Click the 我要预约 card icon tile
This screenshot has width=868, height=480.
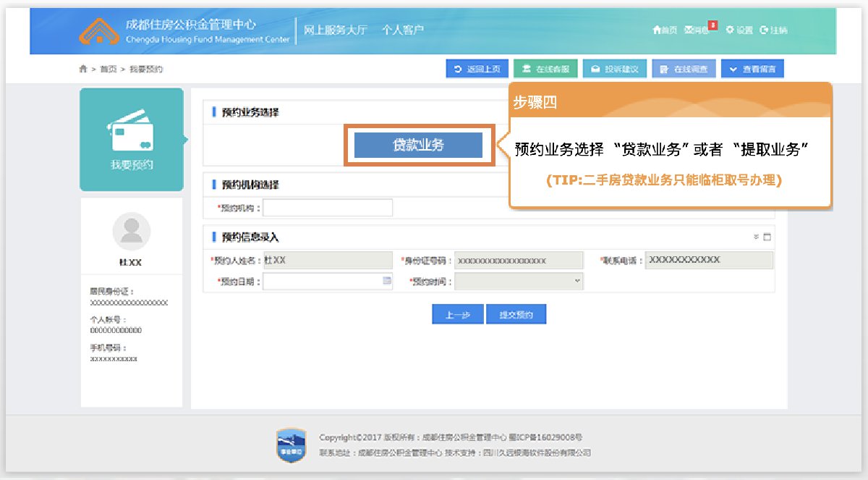tap(130, 140)
